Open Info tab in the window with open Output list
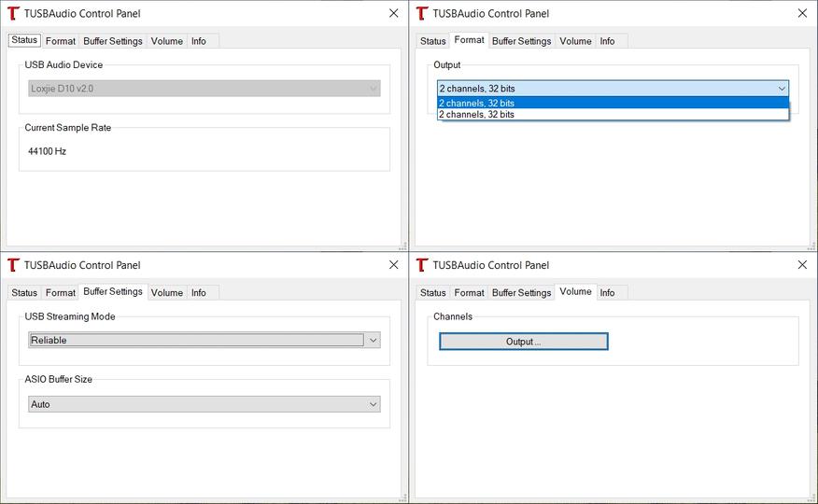Image resolution: width=818 pixels, height=504 pixels. point(607,41)
